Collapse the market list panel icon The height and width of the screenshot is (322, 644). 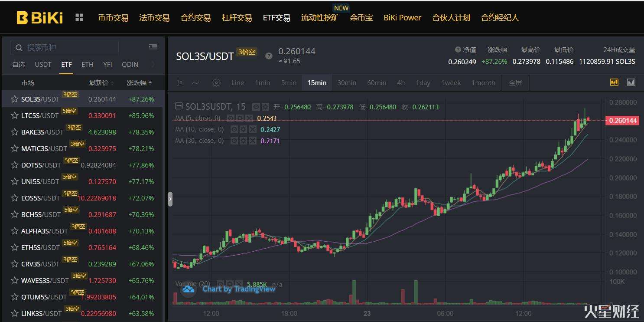click(153, 47)
